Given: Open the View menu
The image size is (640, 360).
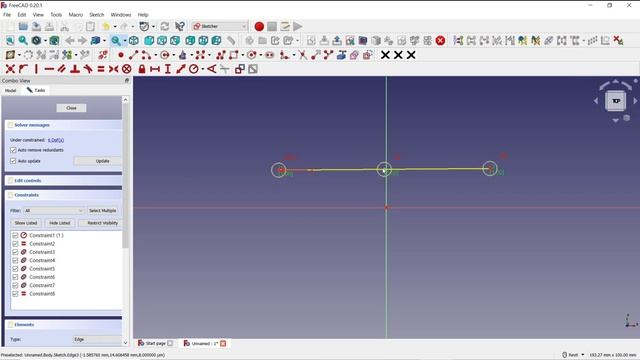Looking at the screenshot, I should tap(38, 15).
